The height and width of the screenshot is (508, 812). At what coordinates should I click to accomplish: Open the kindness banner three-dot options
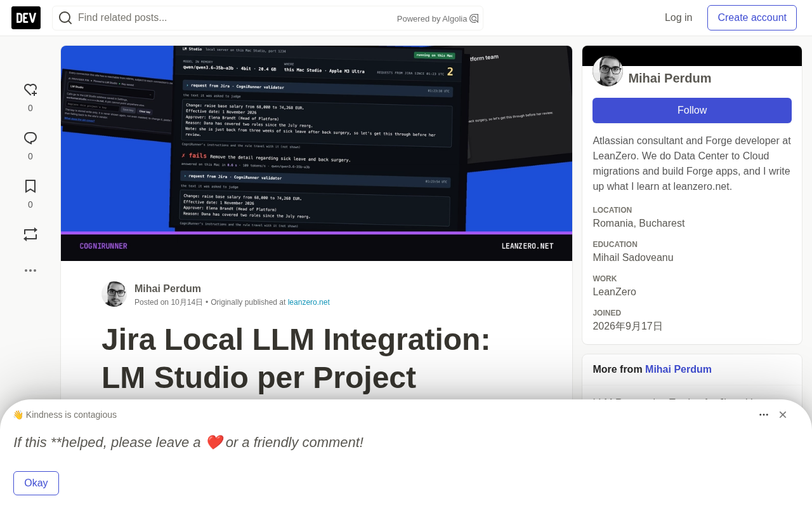pyautogui.click(x=764, y=415)
